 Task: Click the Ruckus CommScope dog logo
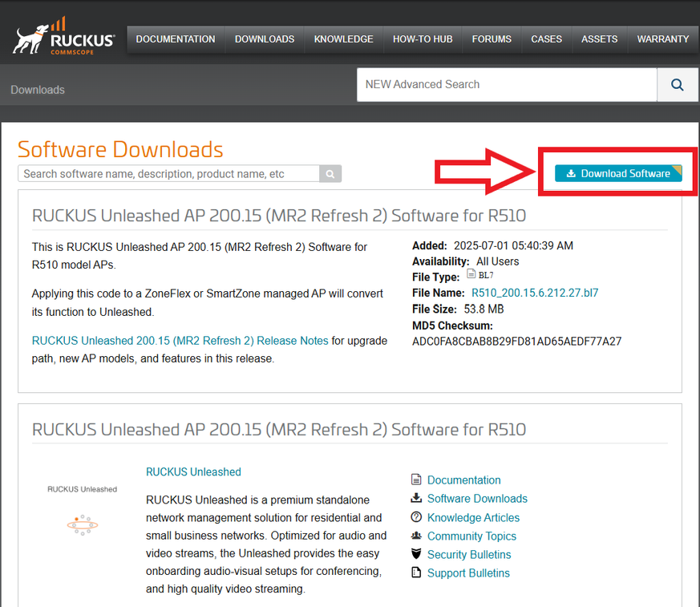click(x=63, y=38)
